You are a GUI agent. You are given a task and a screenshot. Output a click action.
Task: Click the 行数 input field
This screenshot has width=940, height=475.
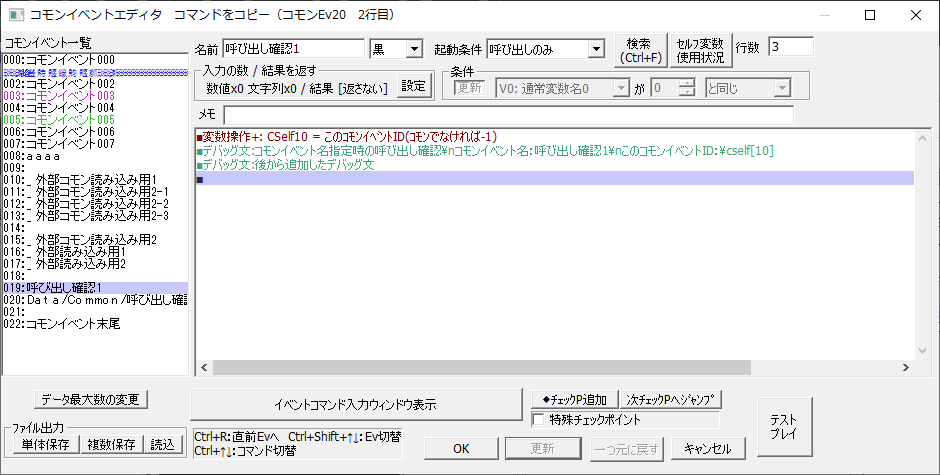[791, 47]
